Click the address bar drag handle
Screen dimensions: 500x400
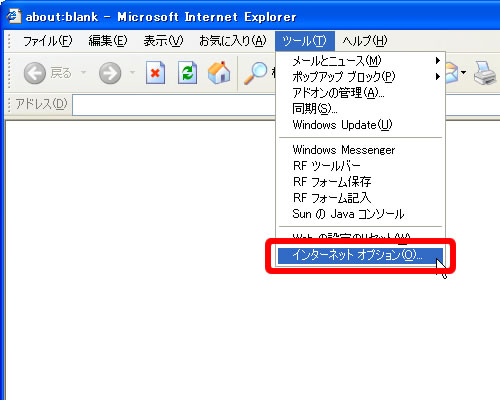coord(9,104)
